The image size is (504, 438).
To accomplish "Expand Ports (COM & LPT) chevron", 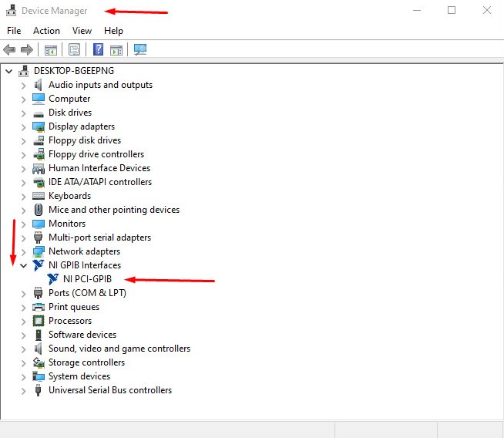I will tap(23, 294).
